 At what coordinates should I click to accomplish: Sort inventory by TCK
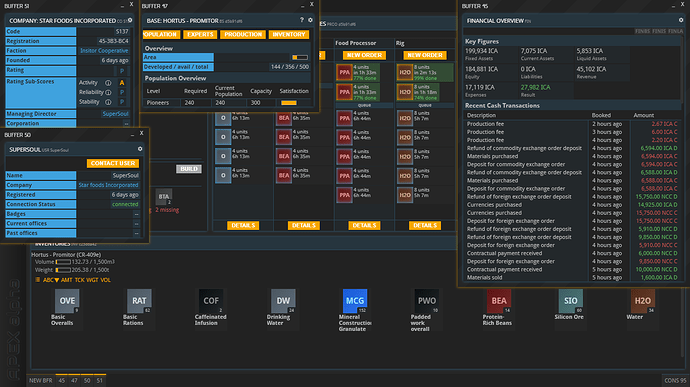point(80,280)
